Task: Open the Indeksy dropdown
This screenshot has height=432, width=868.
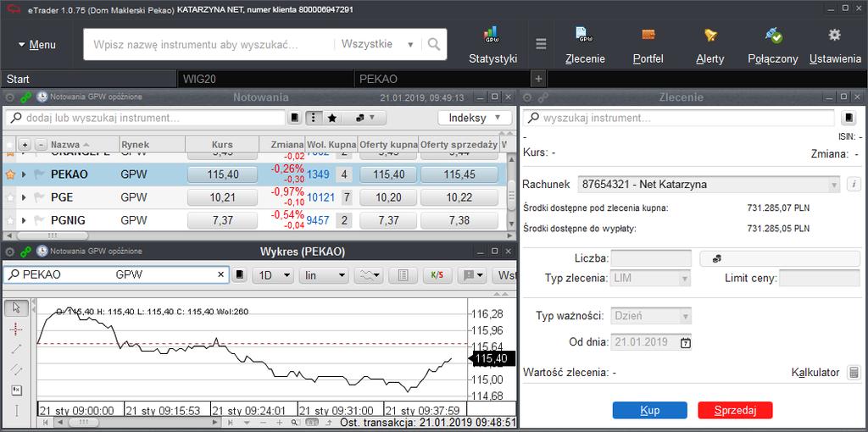Action: tap(476, 118)
